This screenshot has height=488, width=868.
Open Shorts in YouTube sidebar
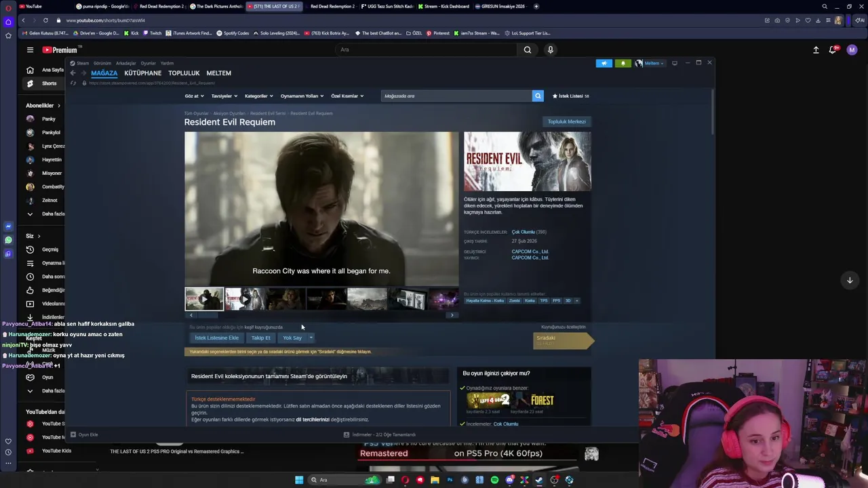43,83
